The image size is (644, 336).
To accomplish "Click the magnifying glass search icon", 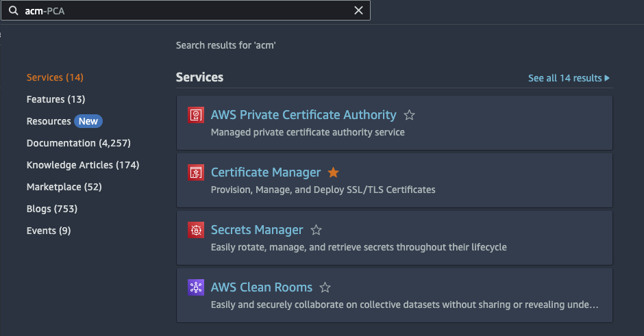I will coord(14,11).
